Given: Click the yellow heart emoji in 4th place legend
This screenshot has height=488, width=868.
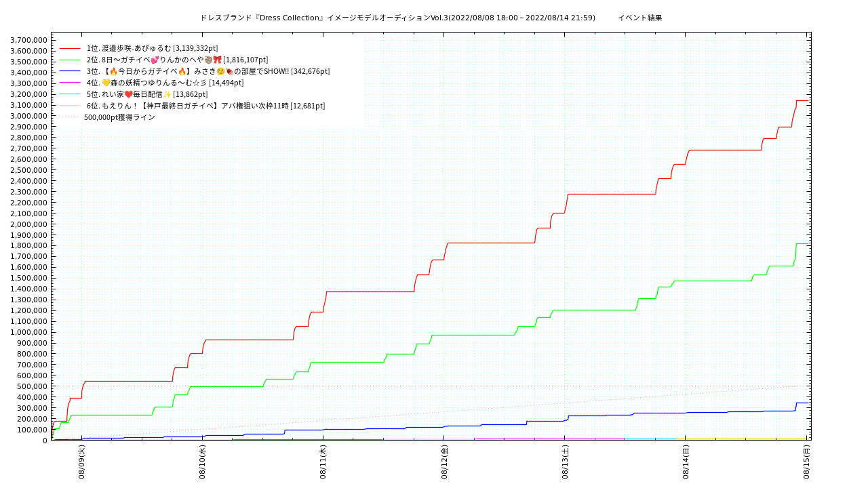Looking at the screenshot, I should coord(106,83).
